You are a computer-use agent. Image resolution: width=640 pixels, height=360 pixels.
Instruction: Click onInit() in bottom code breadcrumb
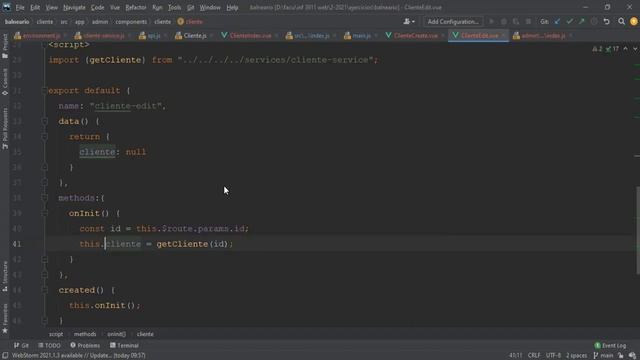click(116, 334)
